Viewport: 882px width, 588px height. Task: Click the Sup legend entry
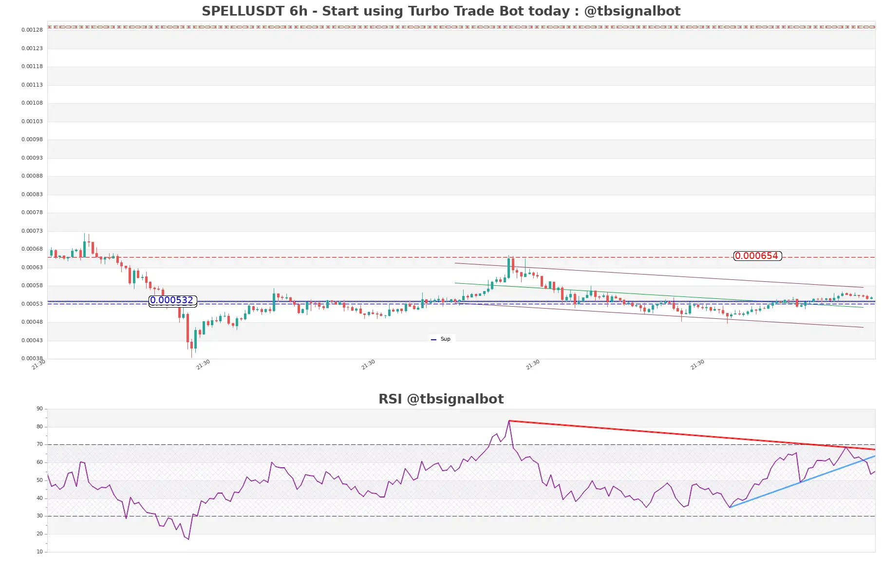pyautogui.click(x=441, y=339)
